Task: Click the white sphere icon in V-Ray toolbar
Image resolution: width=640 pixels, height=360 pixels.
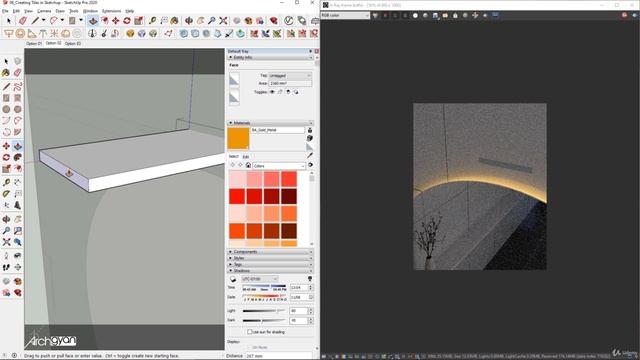Action: click(416, 16)
